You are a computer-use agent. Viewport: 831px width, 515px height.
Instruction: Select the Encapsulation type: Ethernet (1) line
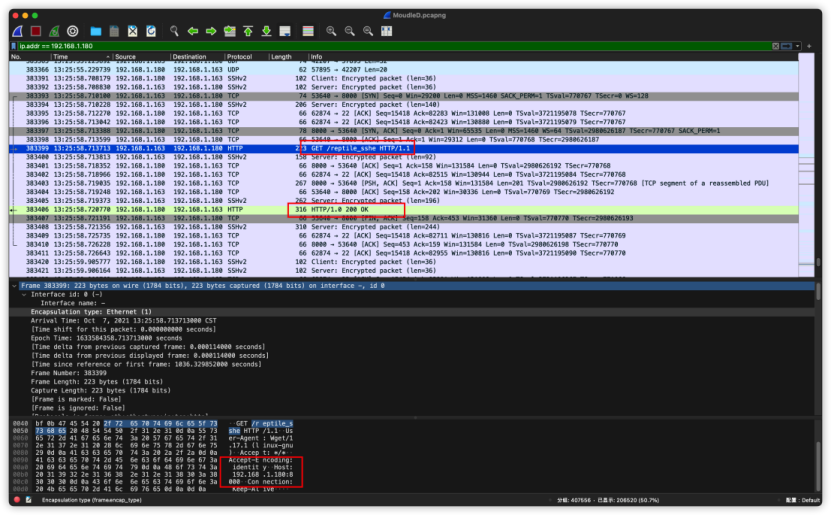[x=412, y=312]
